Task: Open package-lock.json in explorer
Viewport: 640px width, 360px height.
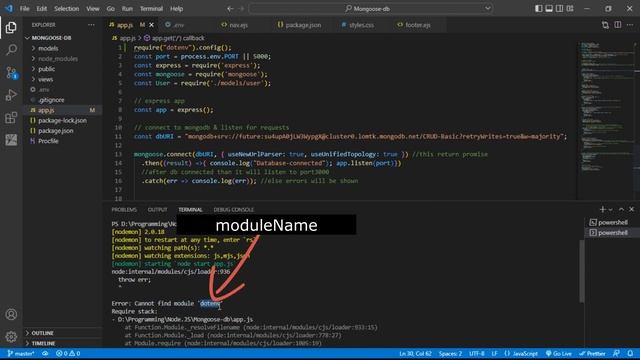Action: pyautogui.click(x=62, y=120)
